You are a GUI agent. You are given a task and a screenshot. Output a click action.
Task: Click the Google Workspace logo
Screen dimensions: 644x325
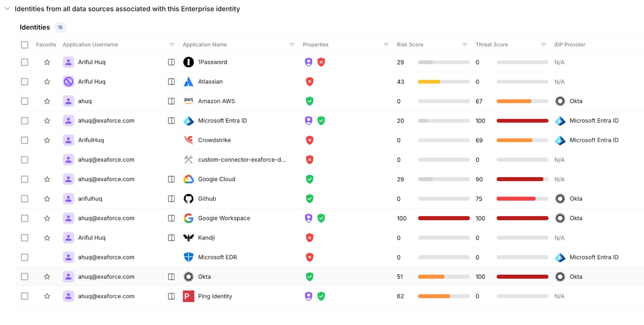pos(189,218)
